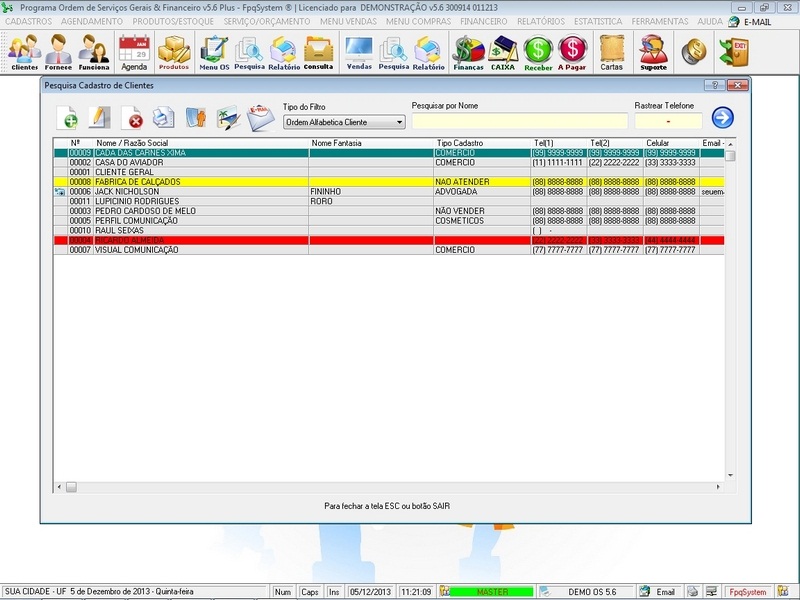
Task: Click the edit client pencil icon
Action: tap(99, 119)
